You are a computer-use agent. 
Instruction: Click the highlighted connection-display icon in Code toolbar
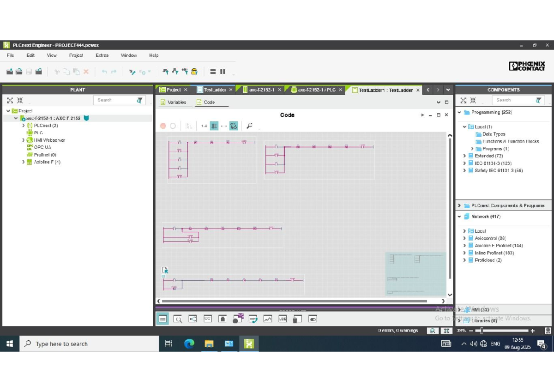click(234, 126)
